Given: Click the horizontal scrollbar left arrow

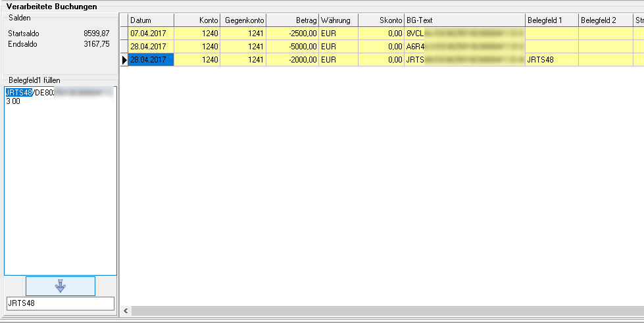Looking at the screenshot, I should click(x=125, y=311).
